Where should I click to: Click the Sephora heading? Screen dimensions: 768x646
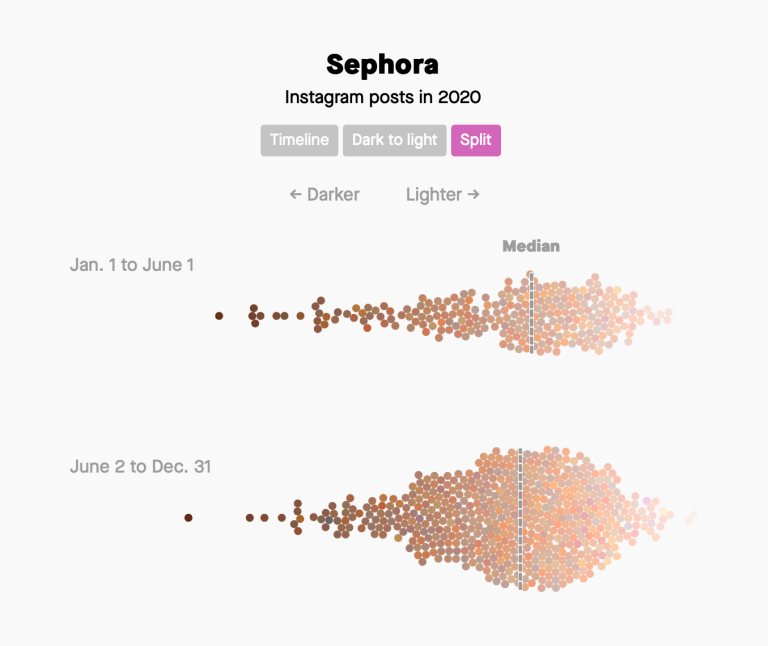(382, 64)
